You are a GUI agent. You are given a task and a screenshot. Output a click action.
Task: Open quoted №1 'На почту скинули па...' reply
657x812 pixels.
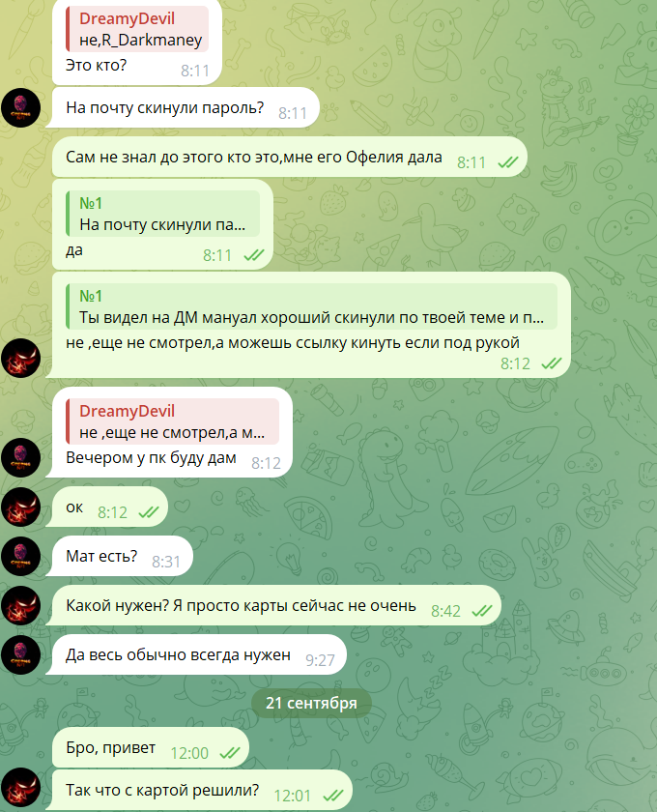pyautogui.click(x=162, y=214)
